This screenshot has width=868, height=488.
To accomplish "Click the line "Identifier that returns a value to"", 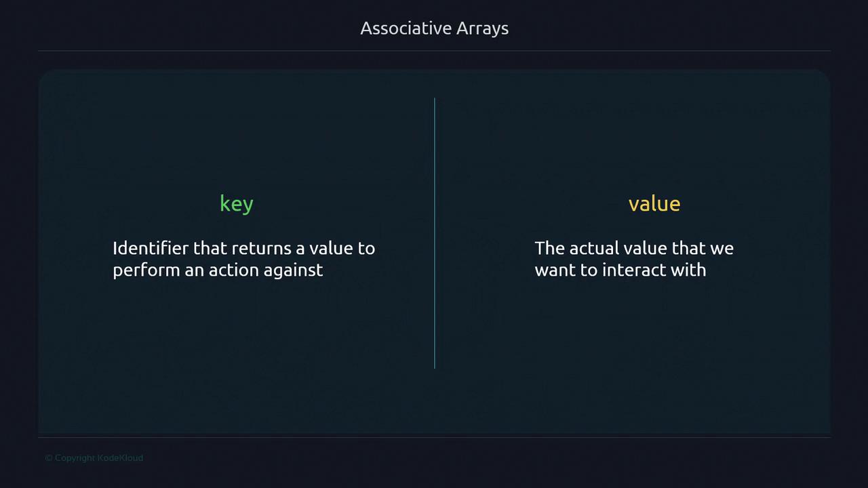I will (243, 248).
